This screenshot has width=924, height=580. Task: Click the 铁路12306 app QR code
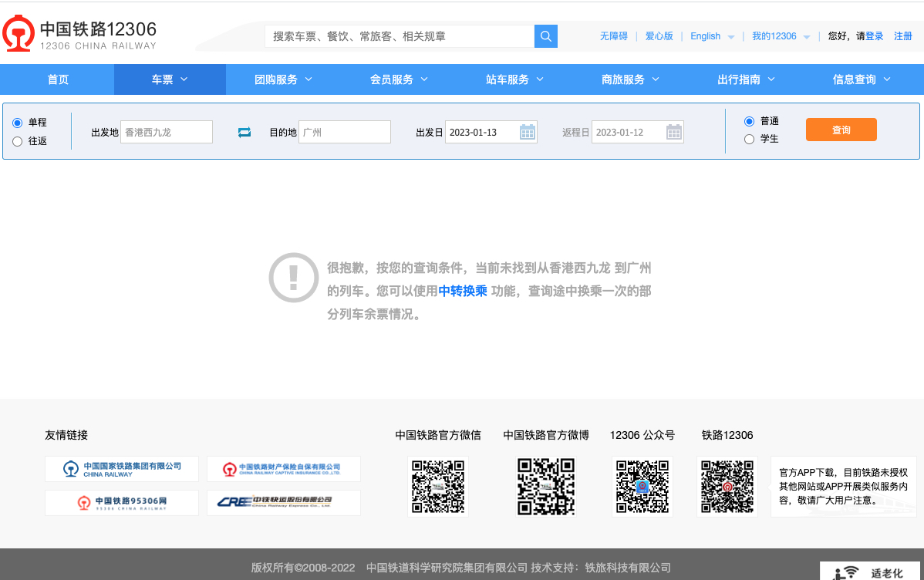727,487
